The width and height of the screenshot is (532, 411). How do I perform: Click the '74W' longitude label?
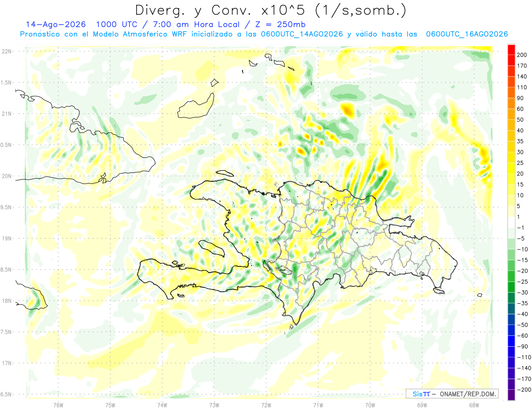[x=162, y=405]
